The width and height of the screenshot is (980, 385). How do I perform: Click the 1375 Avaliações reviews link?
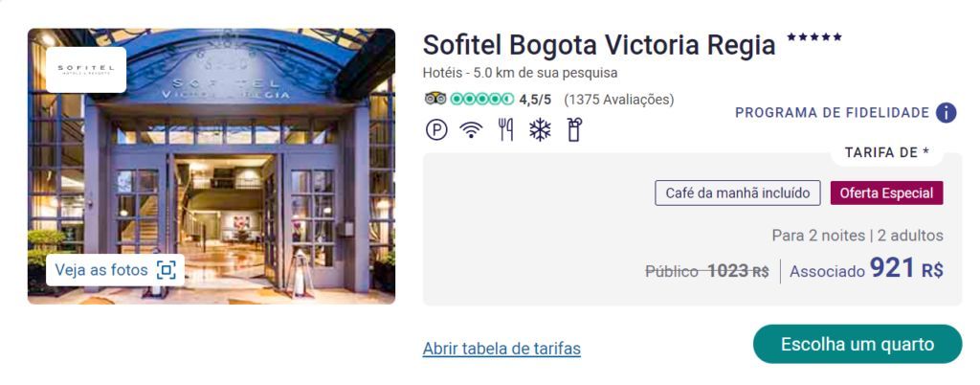pyautogui.click(x=619, y=100)
